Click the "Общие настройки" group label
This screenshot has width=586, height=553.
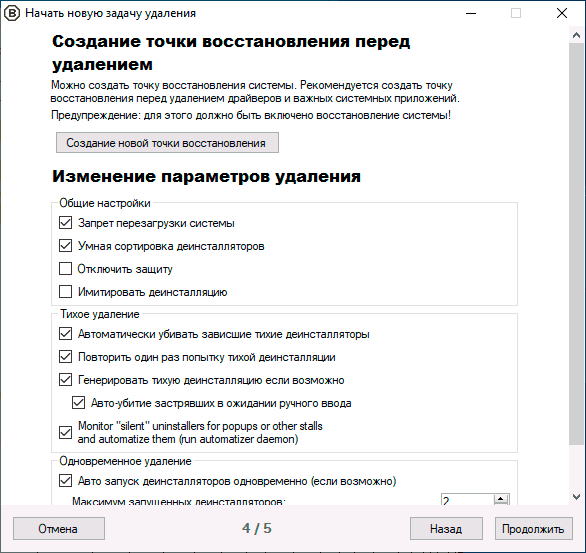[x=105, y=203]
